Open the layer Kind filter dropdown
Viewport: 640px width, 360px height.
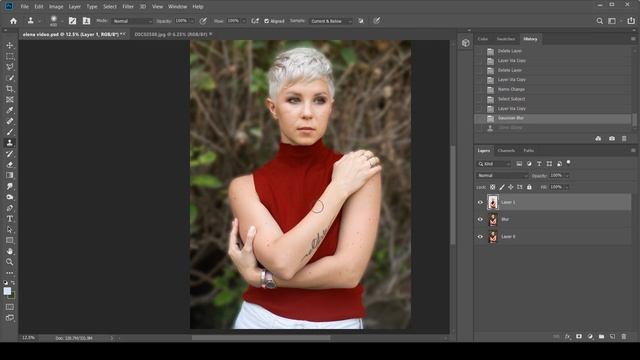tap(493, 164)
